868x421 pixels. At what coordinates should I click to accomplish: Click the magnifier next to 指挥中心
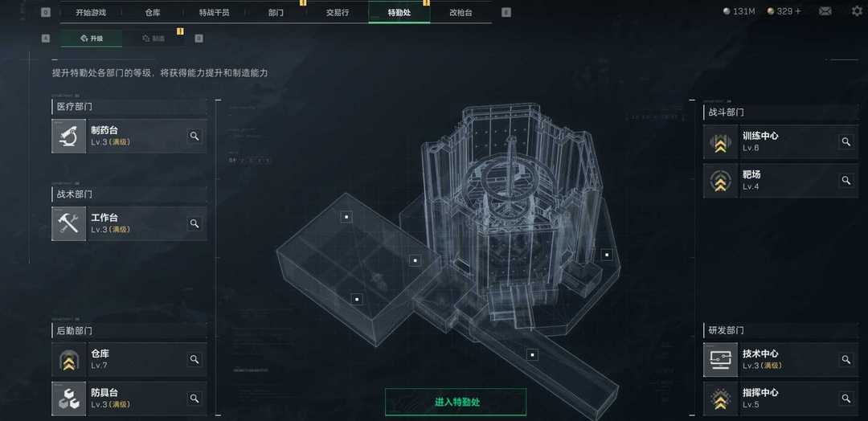pyautogui.click(x=845, y=399)
